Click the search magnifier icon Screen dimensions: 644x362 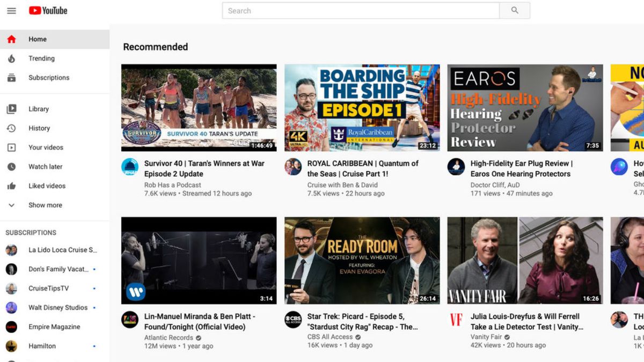pyautogui.click(x=514, y=10)
